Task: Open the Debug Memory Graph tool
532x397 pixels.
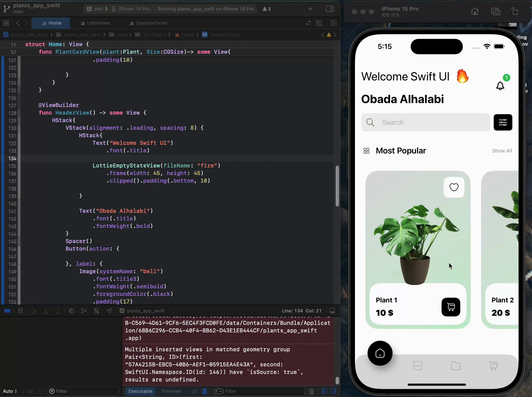Action: pos(84,311)
